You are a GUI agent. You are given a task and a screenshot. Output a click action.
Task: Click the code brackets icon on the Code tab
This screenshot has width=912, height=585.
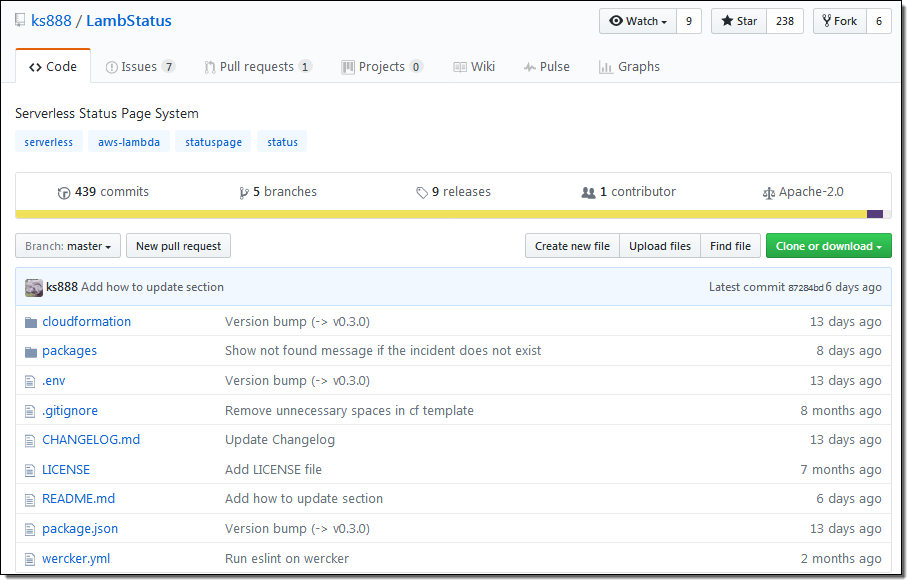coord(35,67)
